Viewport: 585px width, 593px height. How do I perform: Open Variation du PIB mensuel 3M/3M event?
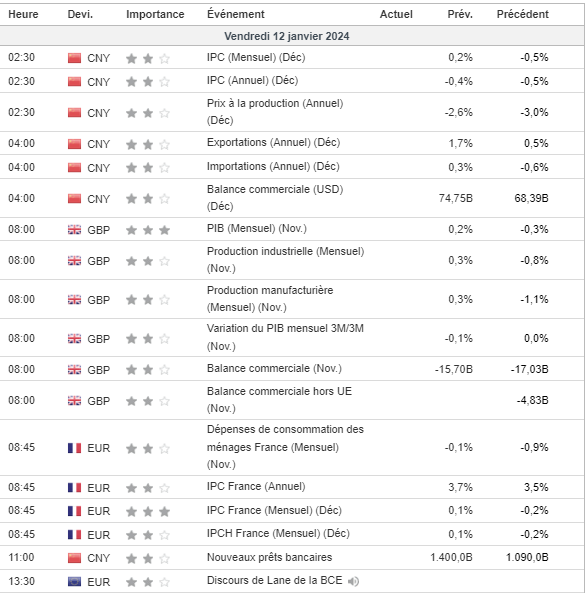[x=285, y=337]
